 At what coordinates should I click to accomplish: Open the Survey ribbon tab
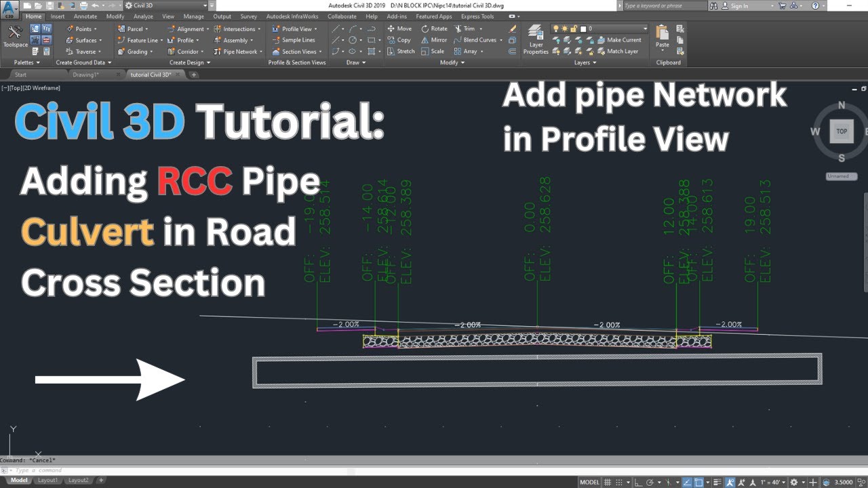click(x=249, y=16)
